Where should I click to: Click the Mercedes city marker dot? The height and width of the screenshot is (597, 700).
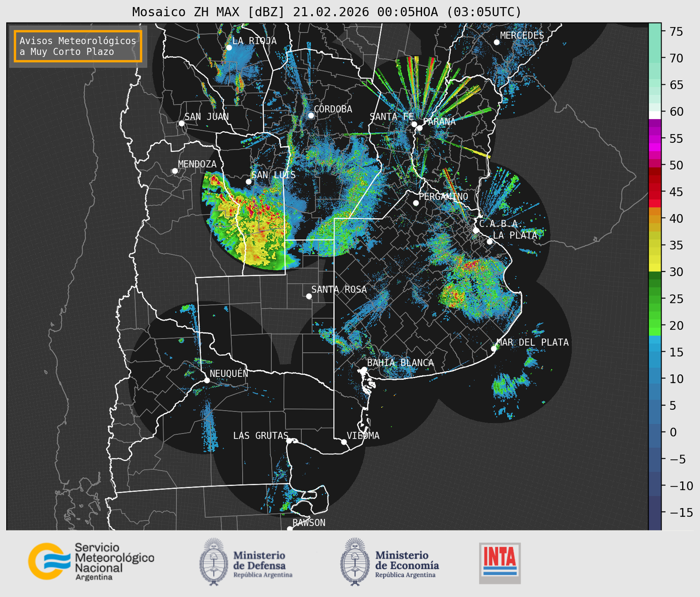[x=497, y=42]
